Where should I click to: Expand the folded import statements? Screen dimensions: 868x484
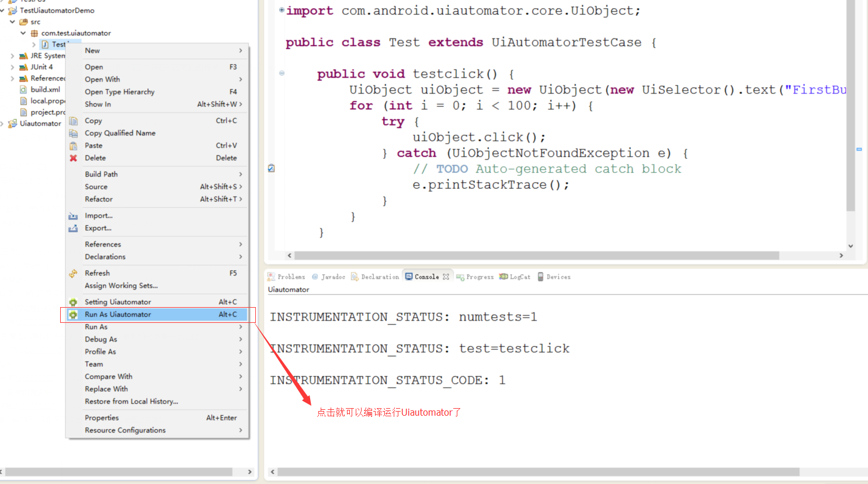point(282,10)
